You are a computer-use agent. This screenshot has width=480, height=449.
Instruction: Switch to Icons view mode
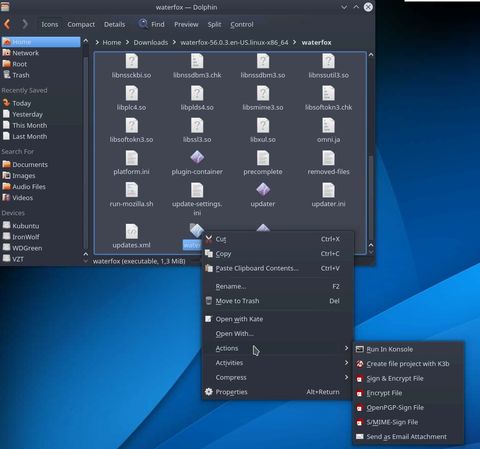[x=50, y=24]
